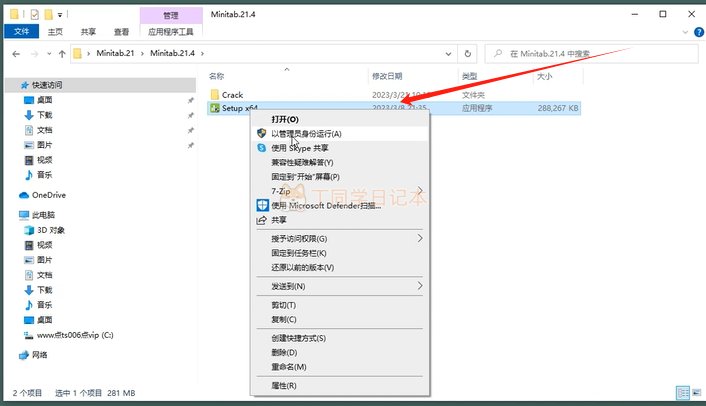Choose 重命名(M) in the context menu

click(x=339, y=367)
